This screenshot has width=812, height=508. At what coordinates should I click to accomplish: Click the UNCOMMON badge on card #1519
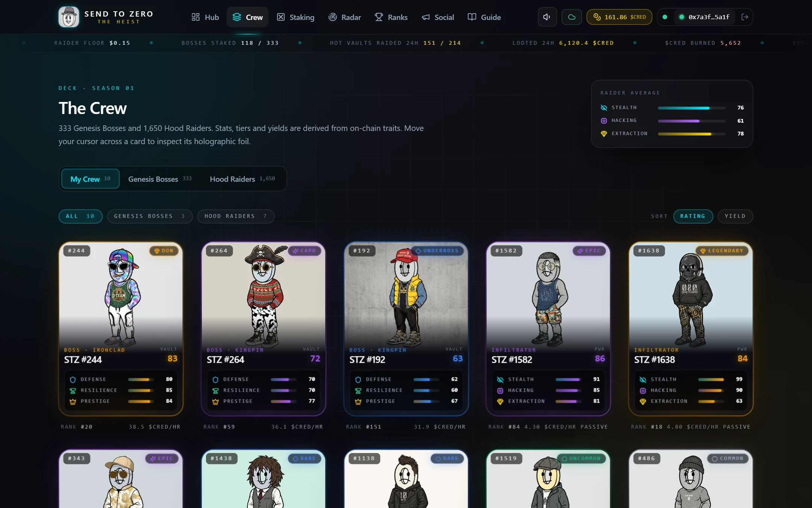(581, 458)
